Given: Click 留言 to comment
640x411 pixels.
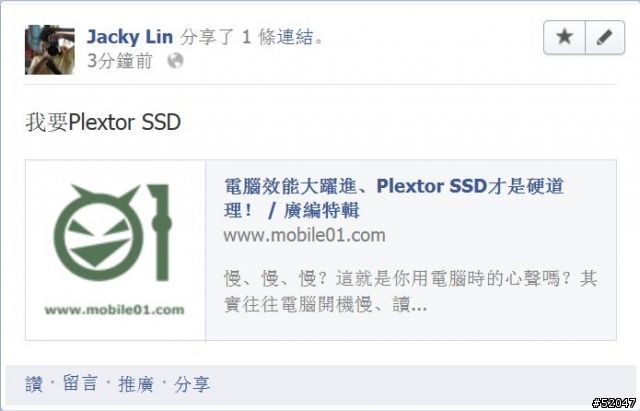Looking at the screenshot, I should (x=80, y=384).
